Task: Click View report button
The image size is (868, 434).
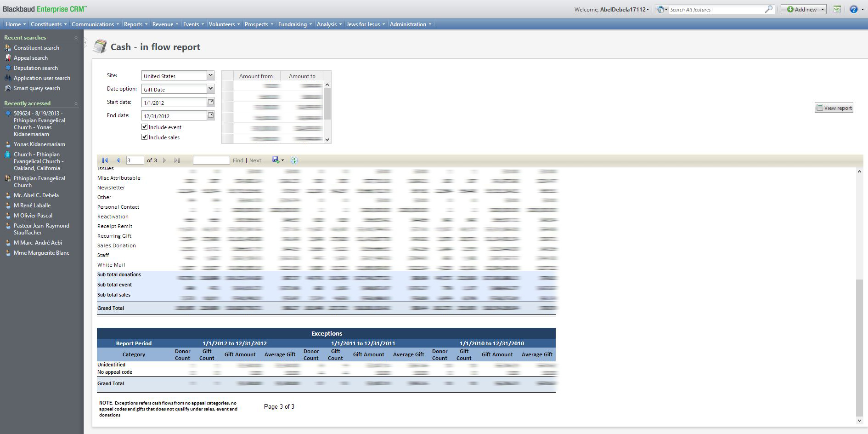Action: click(x=834, y=108)
